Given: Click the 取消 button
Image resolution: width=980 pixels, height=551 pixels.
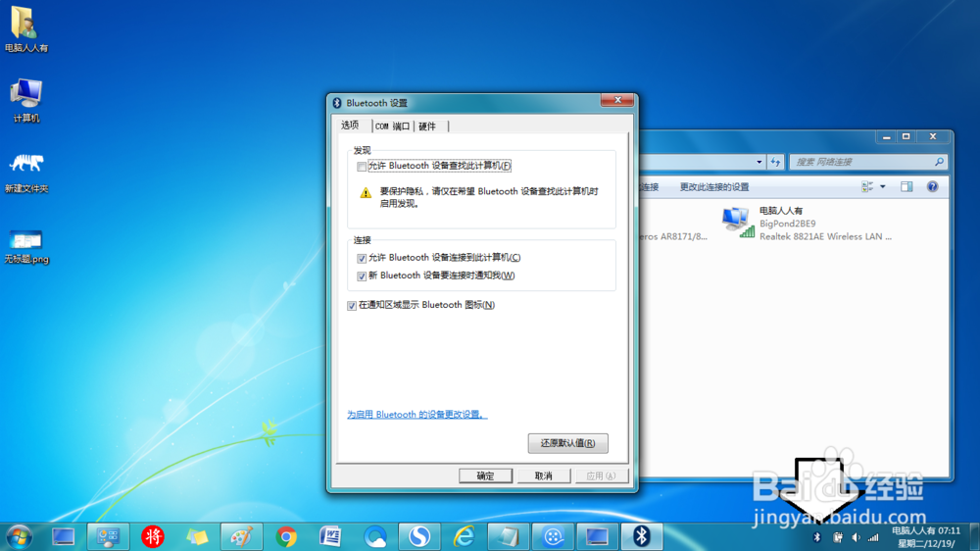Looking at the screenshot, I should 544,476.
